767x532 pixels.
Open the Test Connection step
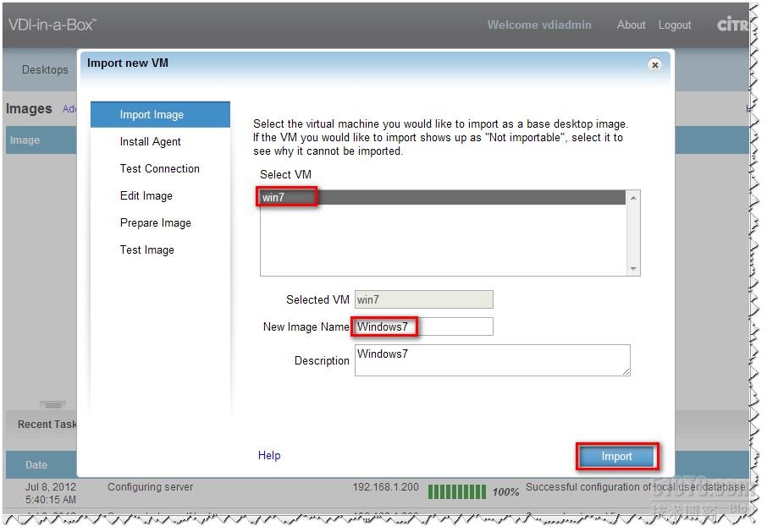[159, 168]
